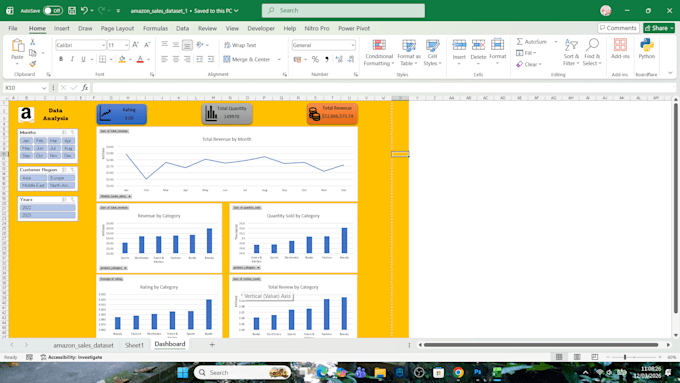
Task: Toggle the Middle East slicer button
Action: tap(33, 185)
